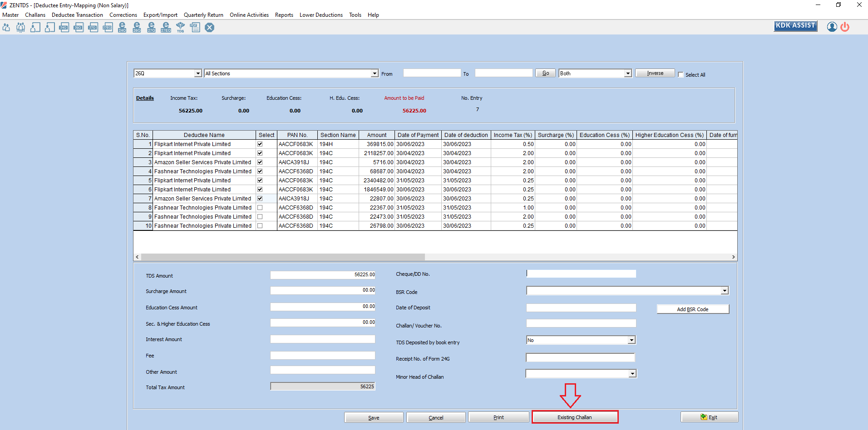Screen dimensions: 868x430
Task: Click the Inverse button
Action: click(655, 73)
